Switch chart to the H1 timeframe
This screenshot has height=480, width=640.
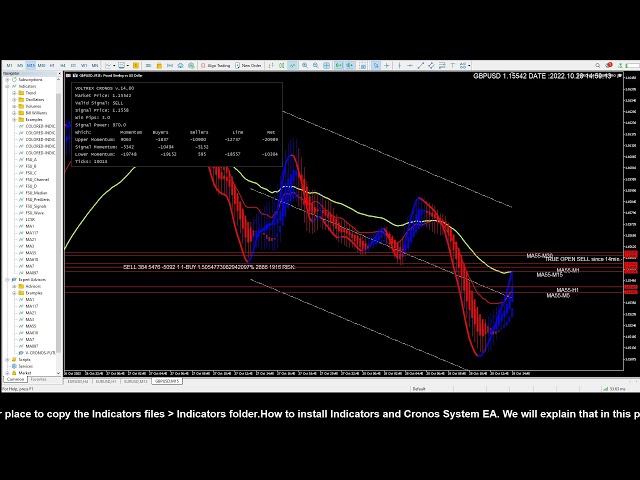click(x=52, y=65)
